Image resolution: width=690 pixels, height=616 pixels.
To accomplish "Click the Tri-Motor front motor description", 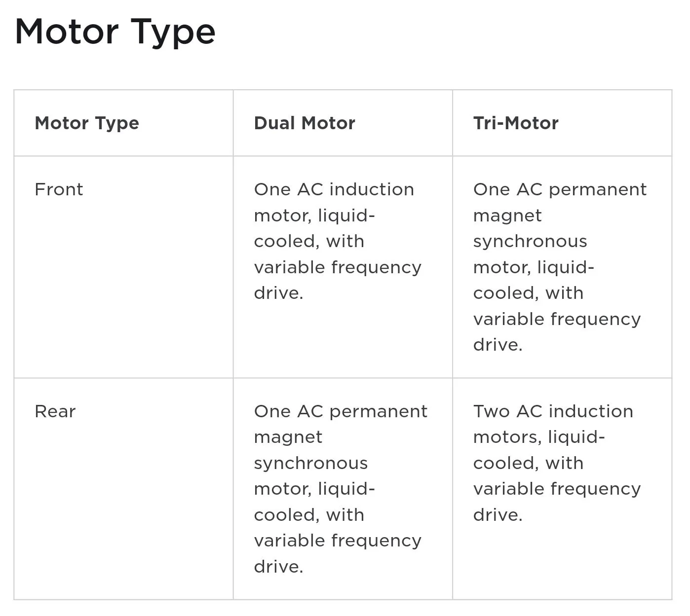I will click(x=560, y=267).
